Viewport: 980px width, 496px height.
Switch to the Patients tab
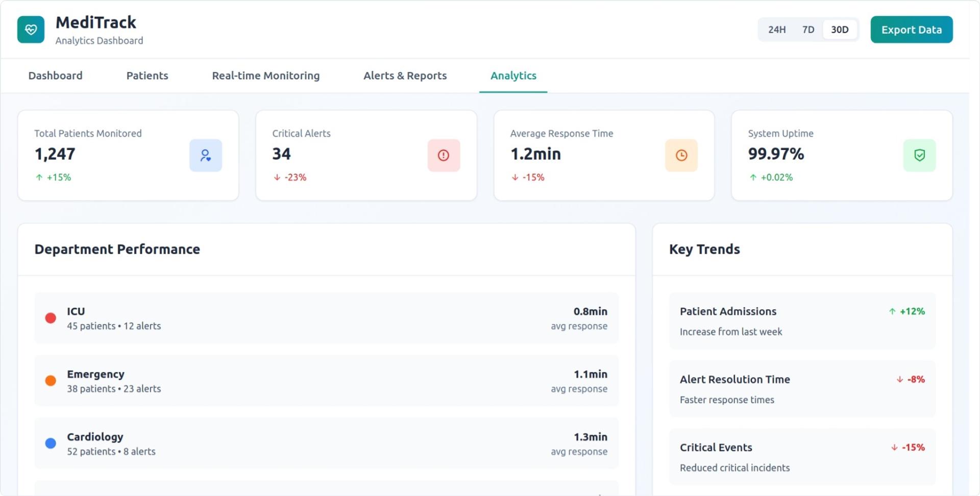pos(147,76)
